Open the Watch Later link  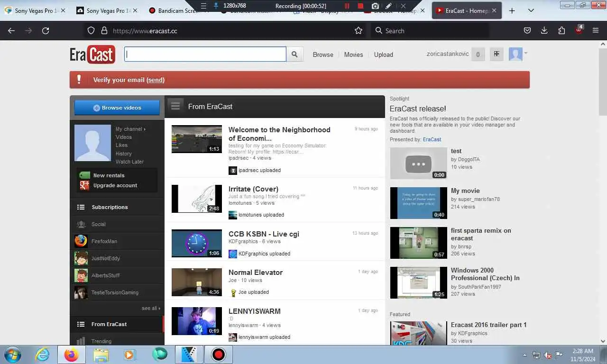click(129, 162)
